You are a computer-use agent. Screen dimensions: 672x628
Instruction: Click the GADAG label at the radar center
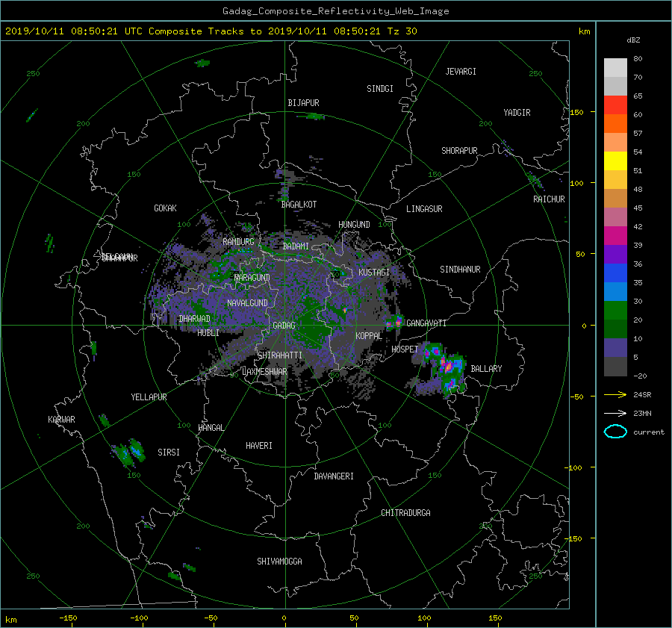click(284, 326)
